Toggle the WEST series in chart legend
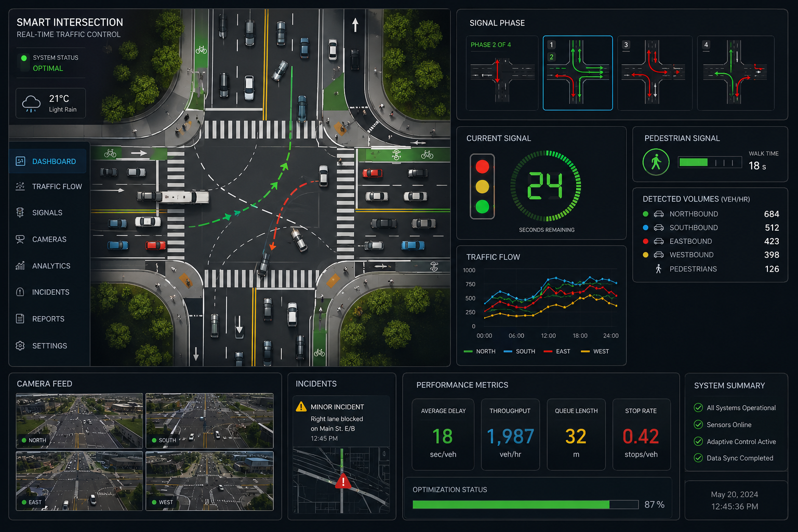This screenshot has width=798, height=532. point(595,352)
